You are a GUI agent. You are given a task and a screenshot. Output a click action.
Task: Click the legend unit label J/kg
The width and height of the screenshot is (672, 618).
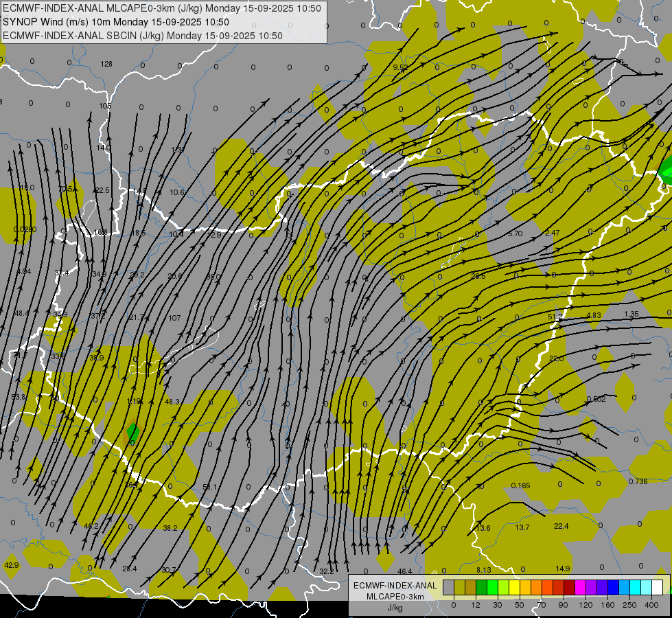click(395, 608)
